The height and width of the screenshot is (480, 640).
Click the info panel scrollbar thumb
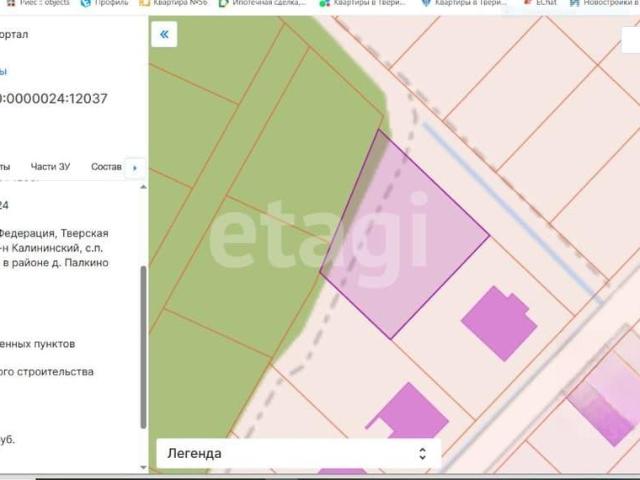pyautogui.click(x=143, y=347)
